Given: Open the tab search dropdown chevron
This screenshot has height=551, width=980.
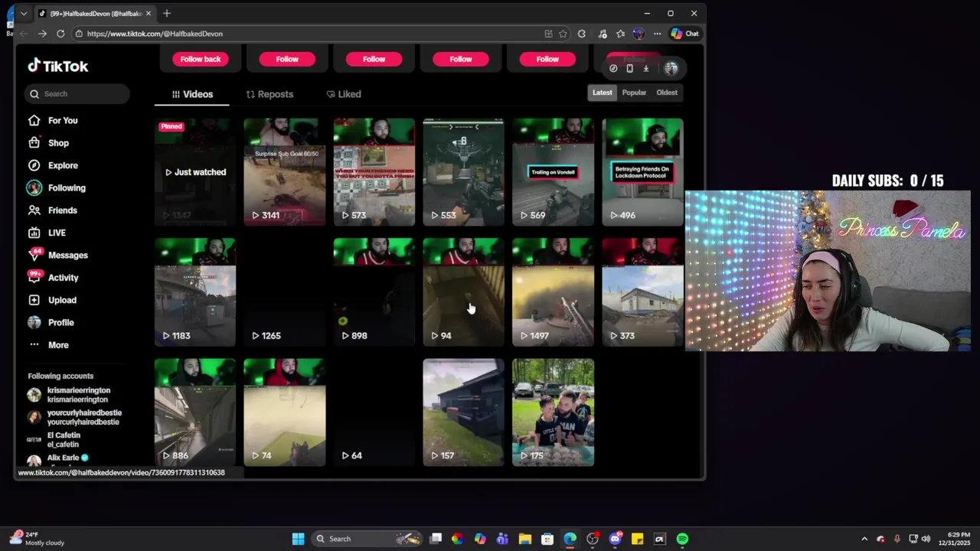Looking at the screenshot, I should [24, 13].
